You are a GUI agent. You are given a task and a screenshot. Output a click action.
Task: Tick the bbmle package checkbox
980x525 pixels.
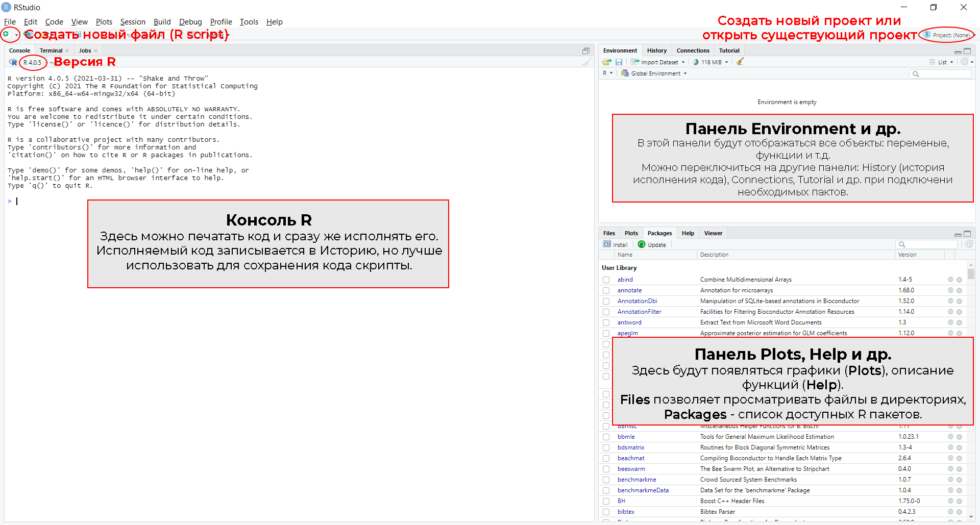[606, 437]
